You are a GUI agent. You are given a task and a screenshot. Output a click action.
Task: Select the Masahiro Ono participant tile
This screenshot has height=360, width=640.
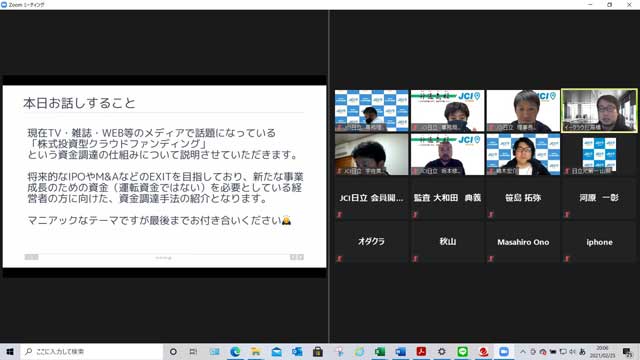523,242
